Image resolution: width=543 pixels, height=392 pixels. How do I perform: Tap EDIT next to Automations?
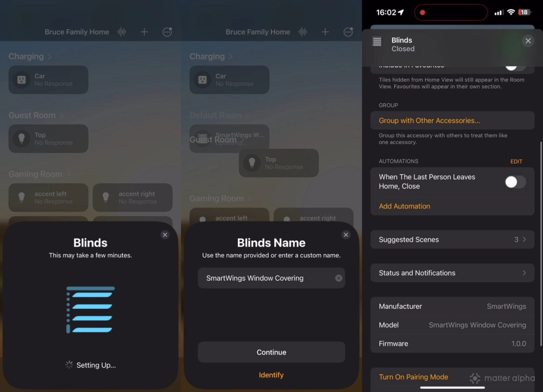[516, 161]
